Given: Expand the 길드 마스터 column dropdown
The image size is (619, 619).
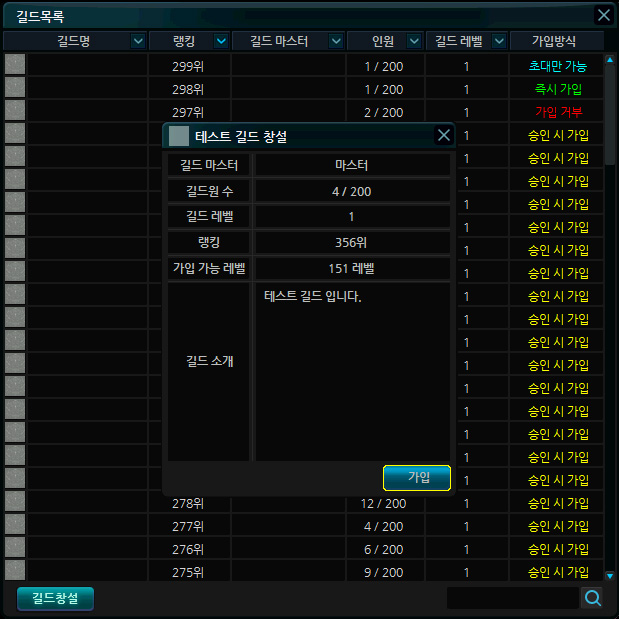Looking at the screenshot, I should 333,41.
